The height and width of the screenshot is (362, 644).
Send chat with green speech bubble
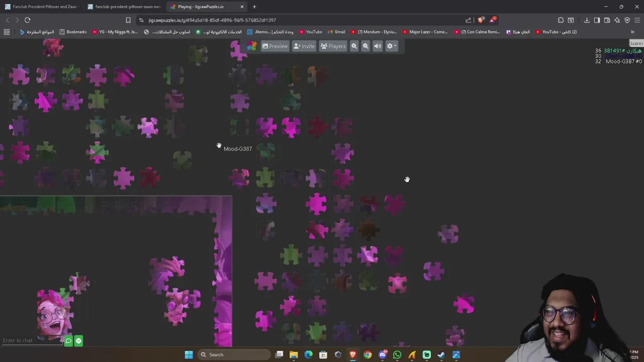click(68, 341)
